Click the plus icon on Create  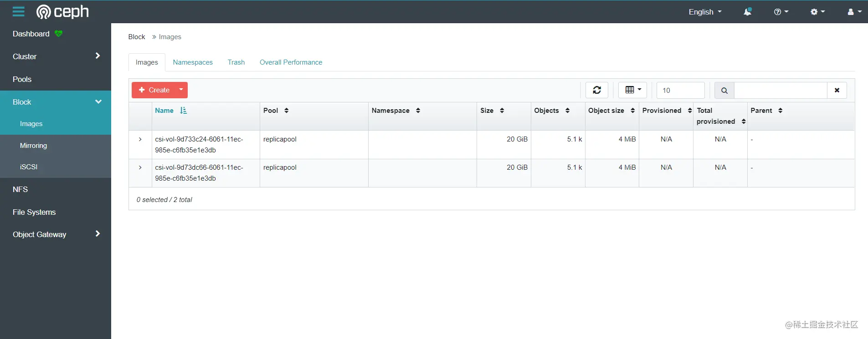(x=142, y=90)
